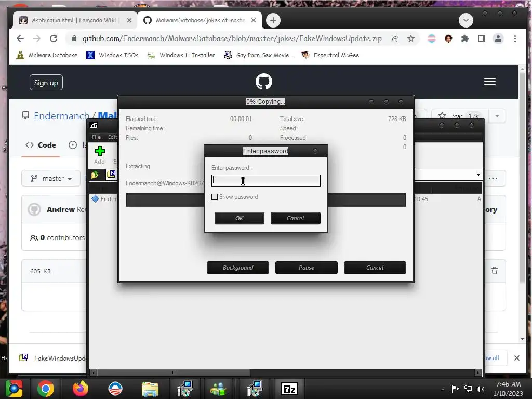Open Malware Database bookmark
The height and width of the screenshot is (399, 532).
tap(47, 55)
